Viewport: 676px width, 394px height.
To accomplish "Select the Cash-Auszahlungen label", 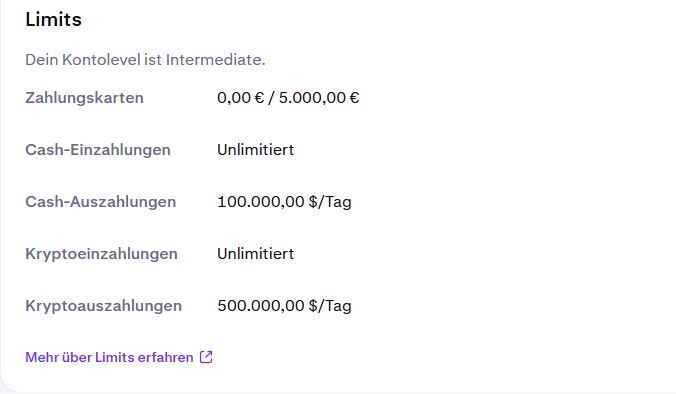I will pos(101,202).
